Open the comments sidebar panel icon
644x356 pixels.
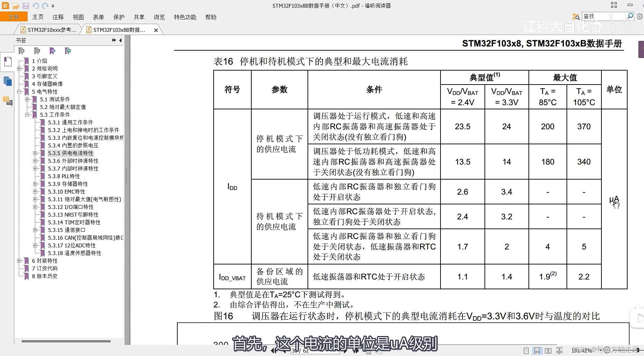[x=7, y=101]
